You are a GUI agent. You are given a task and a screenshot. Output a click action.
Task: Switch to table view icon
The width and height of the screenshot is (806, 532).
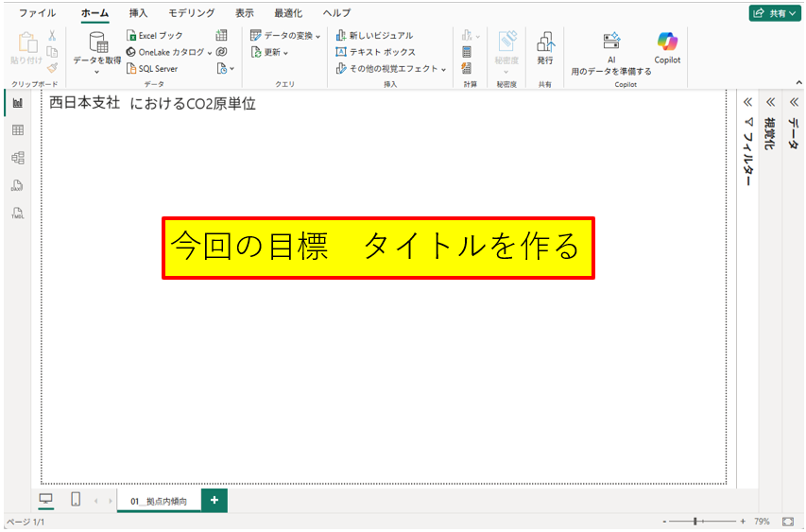point(17,130)
